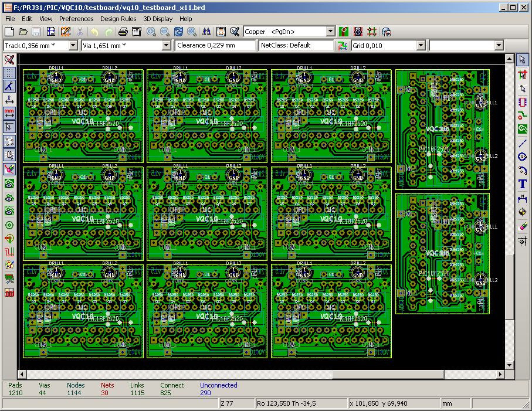Select the layer alignment target tool

coord(523,212)
